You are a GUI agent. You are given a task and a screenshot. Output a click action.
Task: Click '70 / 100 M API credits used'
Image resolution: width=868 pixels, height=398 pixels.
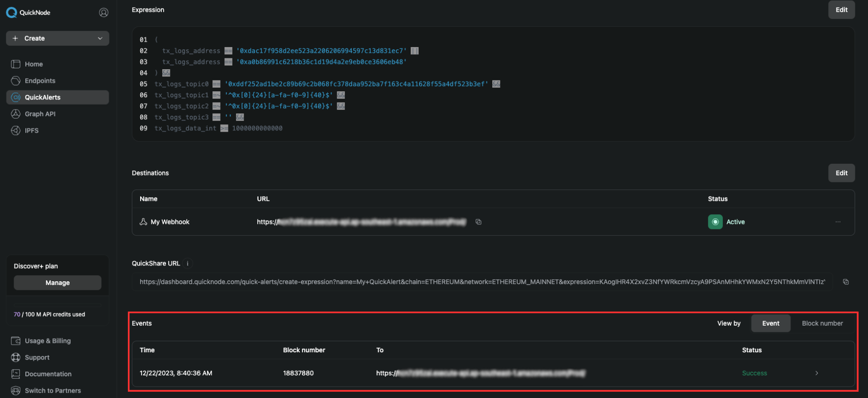tap(49, 314)
